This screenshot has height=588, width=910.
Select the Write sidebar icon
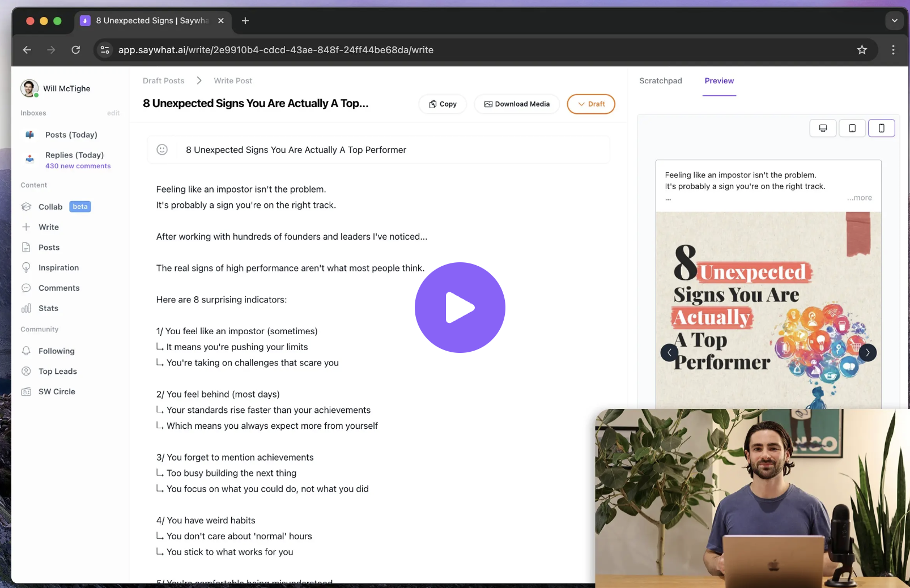coord(27,227)
